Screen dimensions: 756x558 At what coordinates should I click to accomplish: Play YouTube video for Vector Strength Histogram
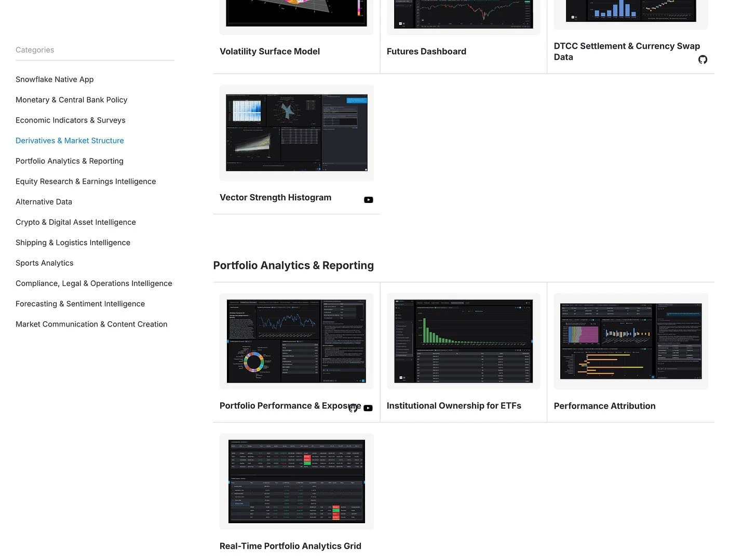point(369,200)
